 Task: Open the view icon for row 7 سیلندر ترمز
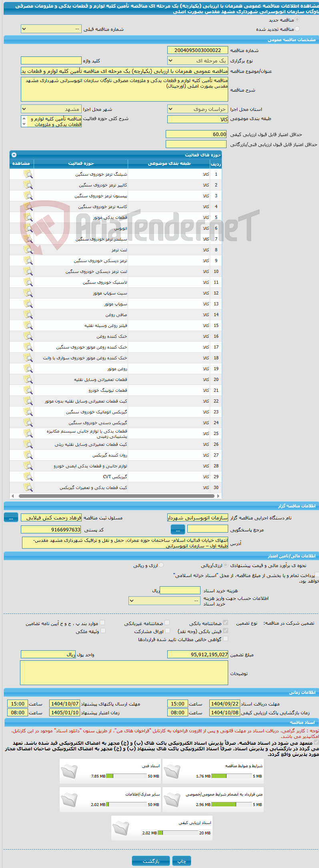28,239
